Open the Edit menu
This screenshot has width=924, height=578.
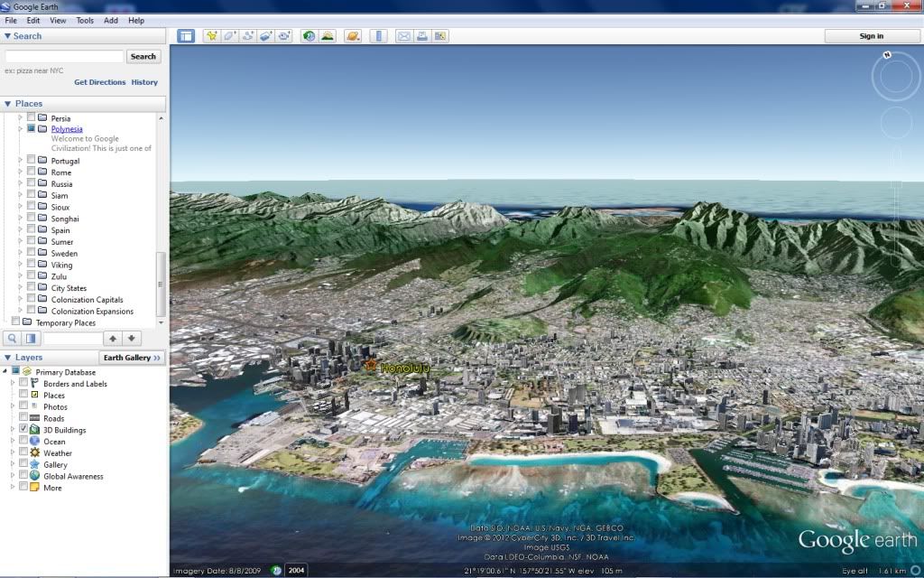click(x=33, y=20)
